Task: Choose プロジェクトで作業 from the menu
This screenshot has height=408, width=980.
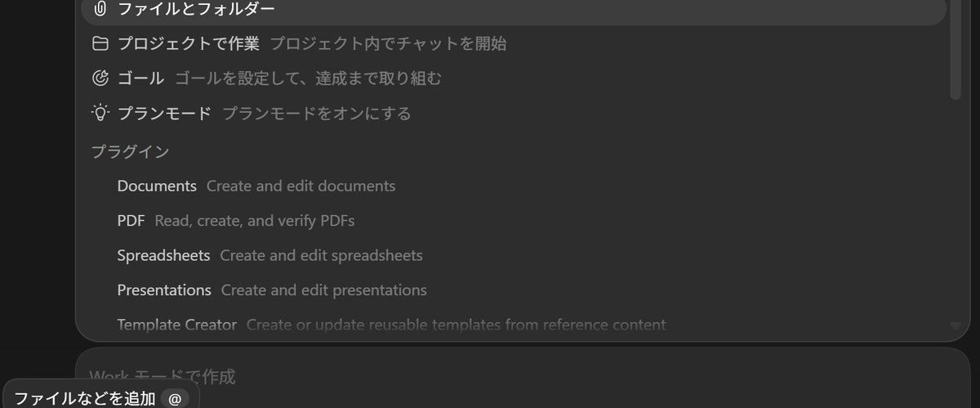Action: tap(514, 44)
